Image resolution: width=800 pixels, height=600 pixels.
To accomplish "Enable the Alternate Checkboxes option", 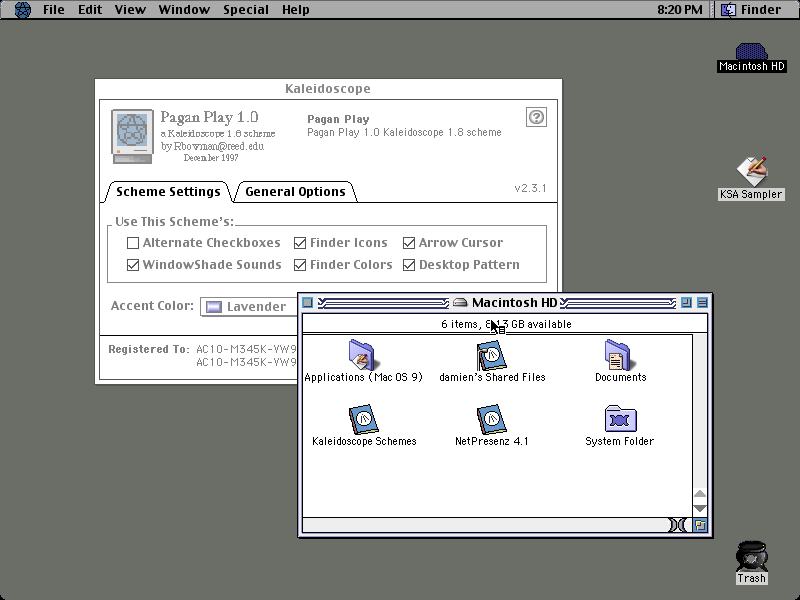I will (x=133, y=243).
